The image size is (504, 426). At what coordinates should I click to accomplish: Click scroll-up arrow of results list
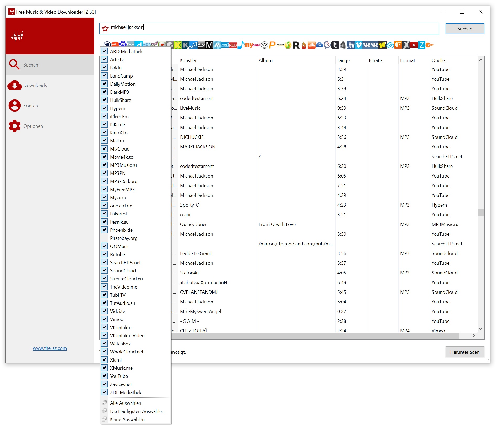(481, 60)
